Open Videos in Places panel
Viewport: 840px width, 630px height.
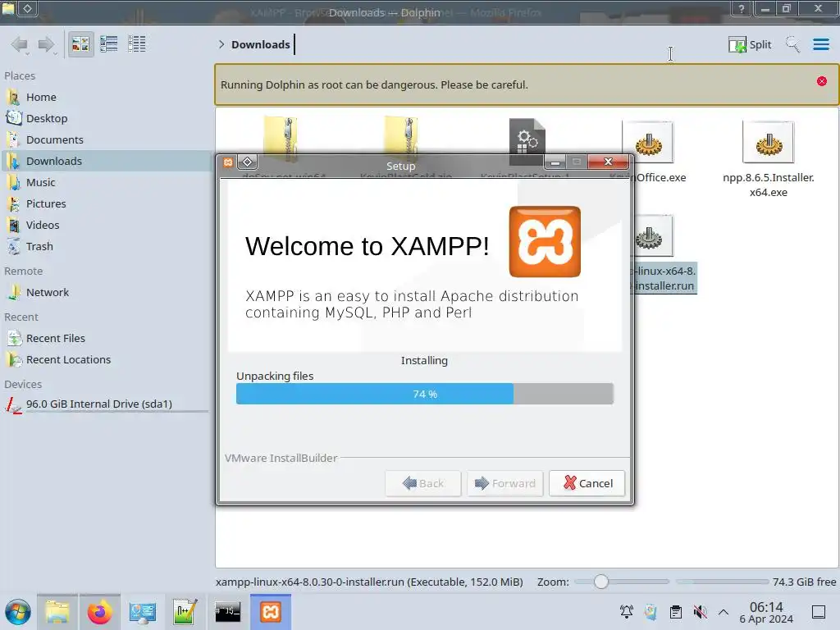pos(106,226)
